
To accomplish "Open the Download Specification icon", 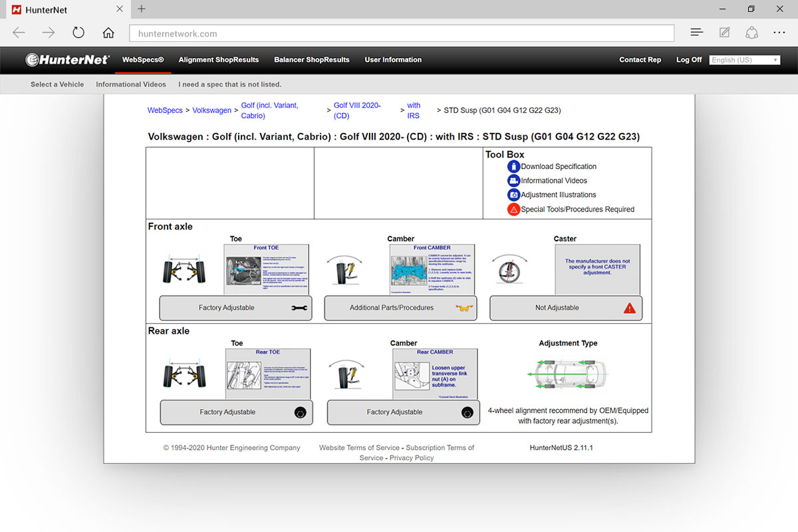I will click(x=513, y=166).
